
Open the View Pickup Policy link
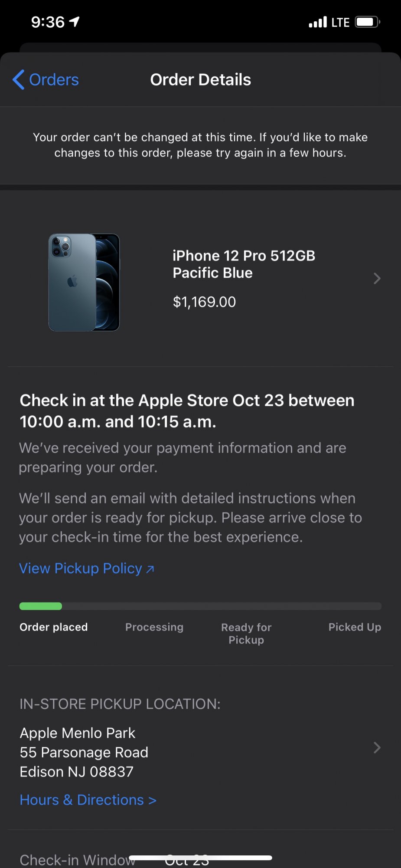(81, 569)
